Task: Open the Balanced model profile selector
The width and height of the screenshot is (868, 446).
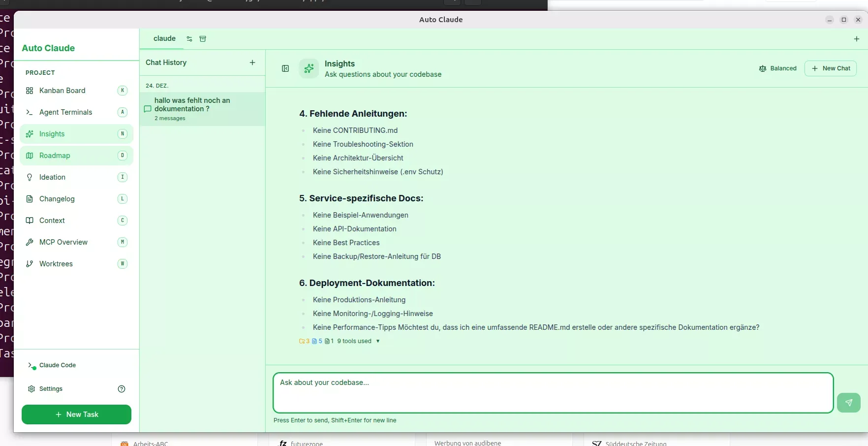Action: [x=777, y=68]
